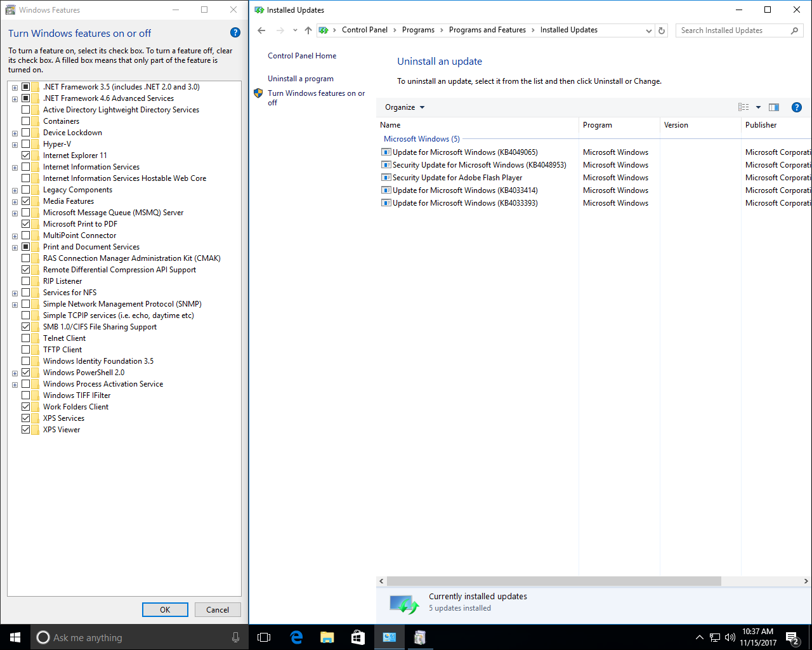This screenshot has width=812, height=650.
Task: Click the Control Panel taskbar icon
Action: 389,637
